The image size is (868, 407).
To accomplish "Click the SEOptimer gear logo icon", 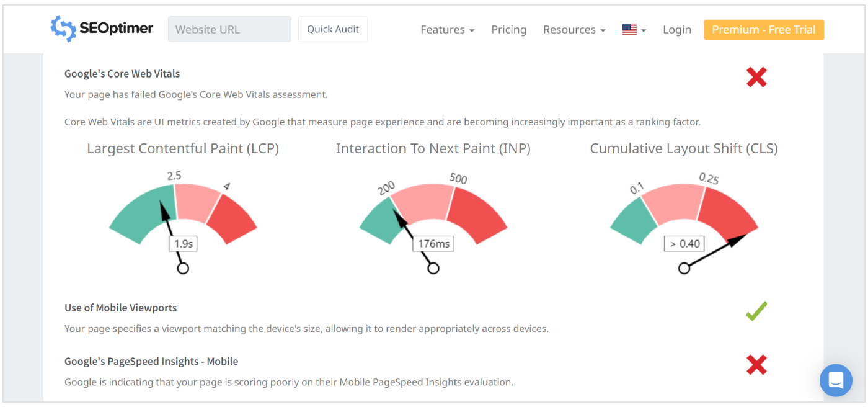I will point(62,28).
